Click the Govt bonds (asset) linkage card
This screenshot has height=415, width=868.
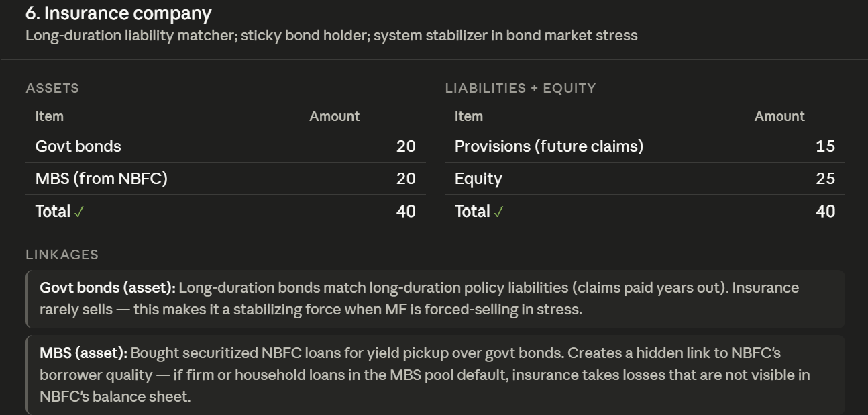click(x=435, y=299)
